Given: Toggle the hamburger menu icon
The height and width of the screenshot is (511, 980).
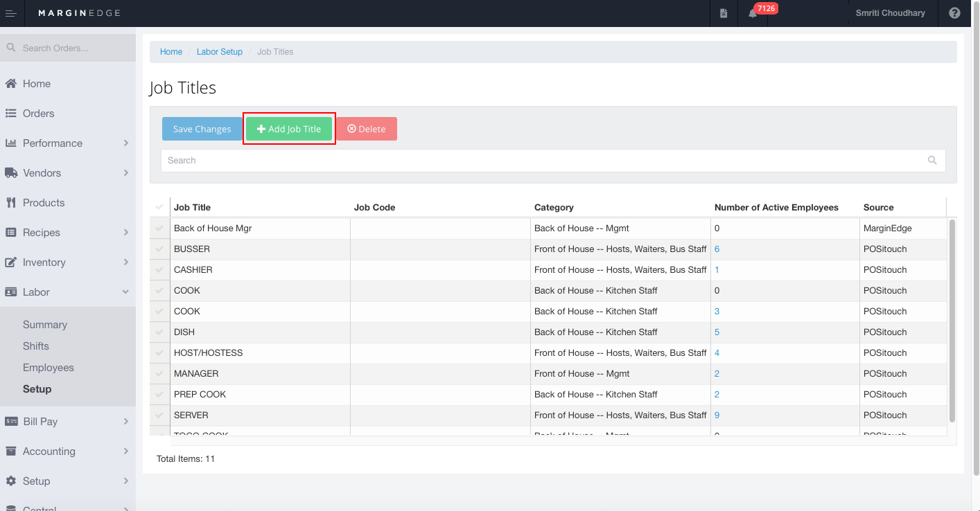Looking at the screenshot, I should (11, 13).
